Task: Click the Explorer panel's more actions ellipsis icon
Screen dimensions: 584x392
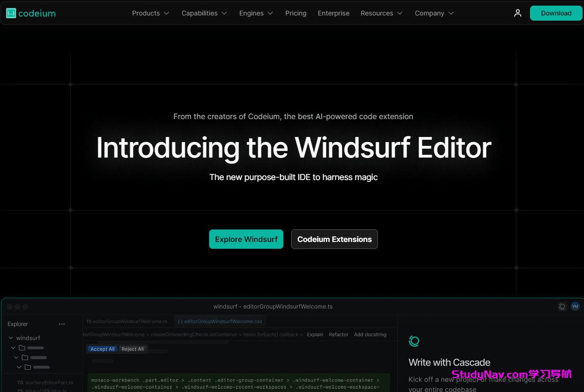Action: coord(61,324)
